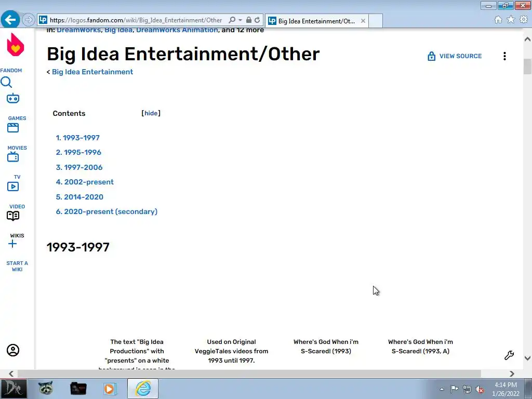The width and height of the screenshot is (532, 399).
Task: Click the lock icon beside View Source
Action: 431,56
